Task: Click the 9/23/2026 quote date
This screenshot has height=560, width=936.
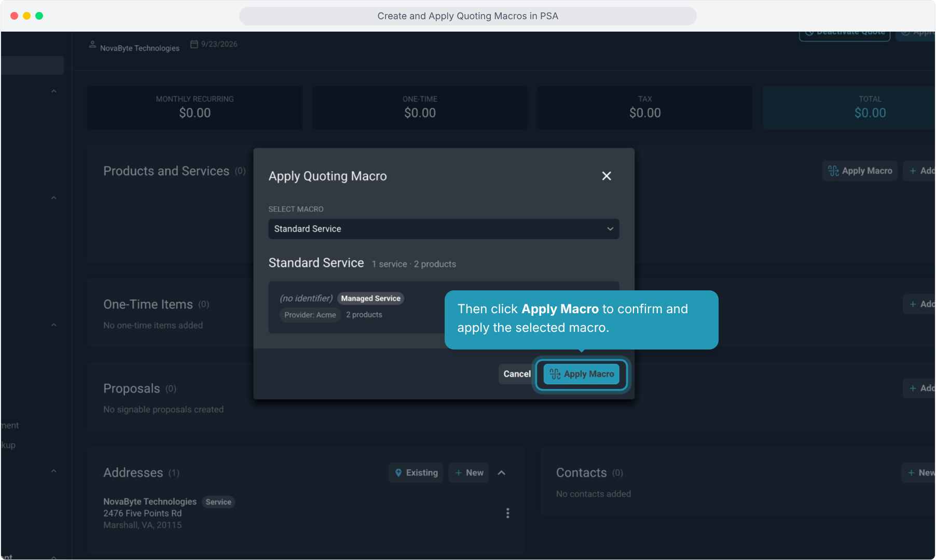Action: click(219, 45)
